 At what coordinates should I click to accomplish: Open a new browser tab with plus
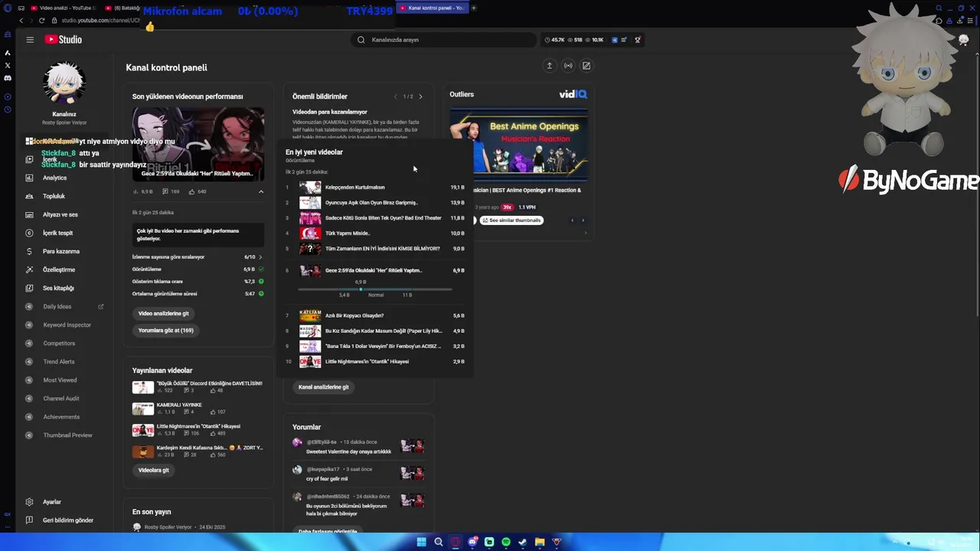[474, 8]
